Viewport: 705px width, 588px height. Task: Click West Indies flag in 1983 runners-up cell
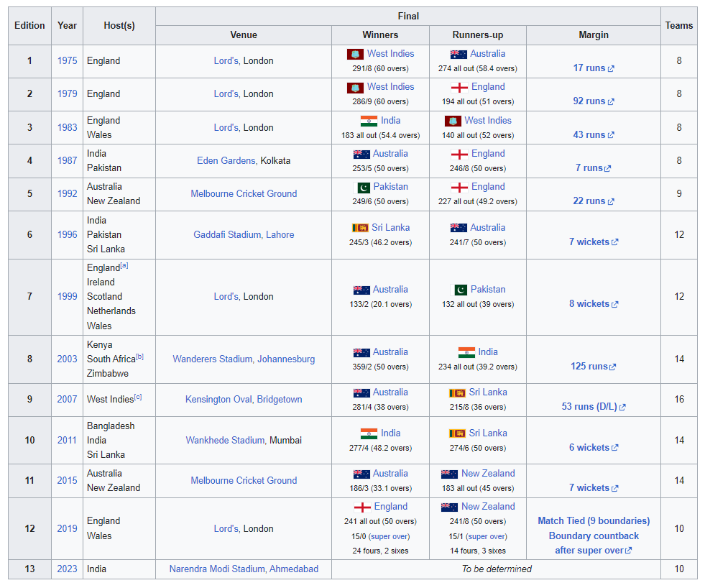pyautogui.click(x=453, y=121)
